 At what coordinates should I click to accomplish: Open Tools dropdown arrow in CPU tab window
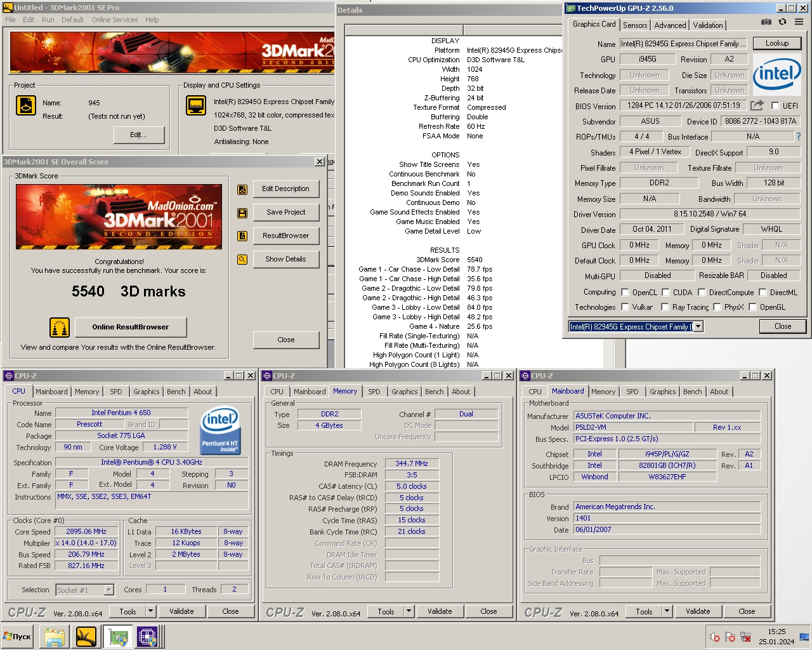click(x=151, y=611)
